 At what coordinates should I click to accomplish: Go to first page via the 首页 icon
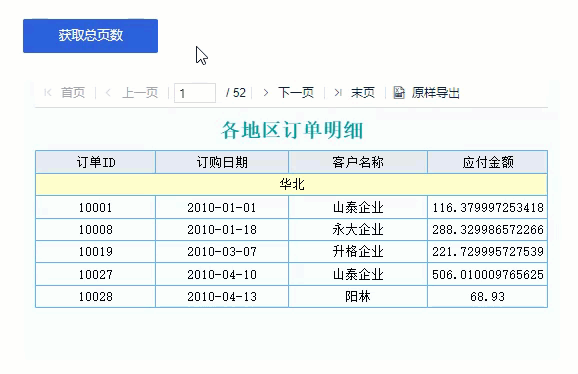tap(48, 92)
